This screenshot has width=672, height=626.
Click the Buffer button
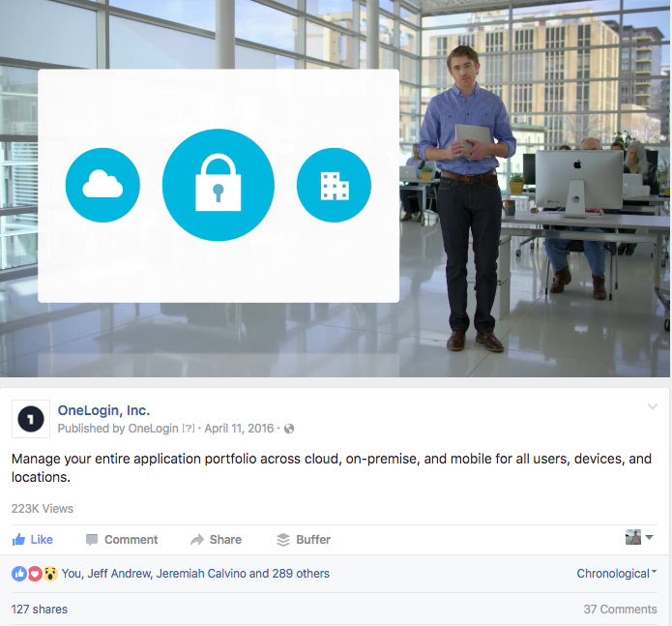click(304, 539)
